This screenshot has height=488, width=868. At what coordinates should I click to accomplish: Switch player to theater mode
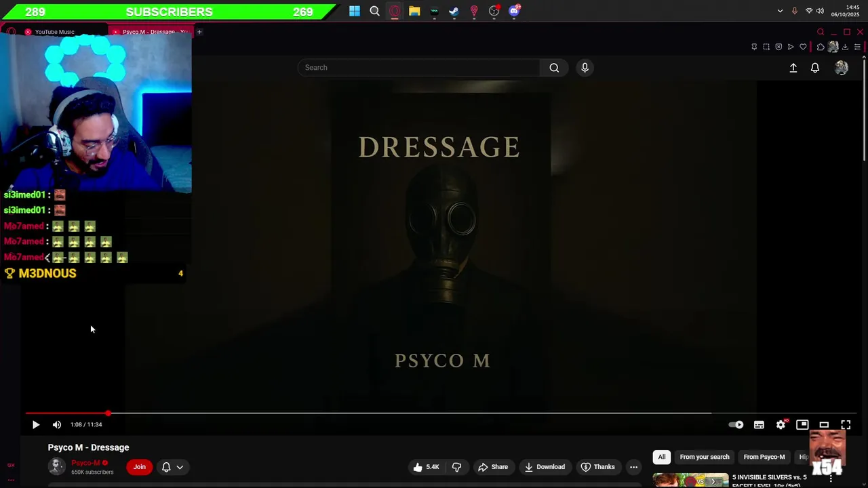824,425
